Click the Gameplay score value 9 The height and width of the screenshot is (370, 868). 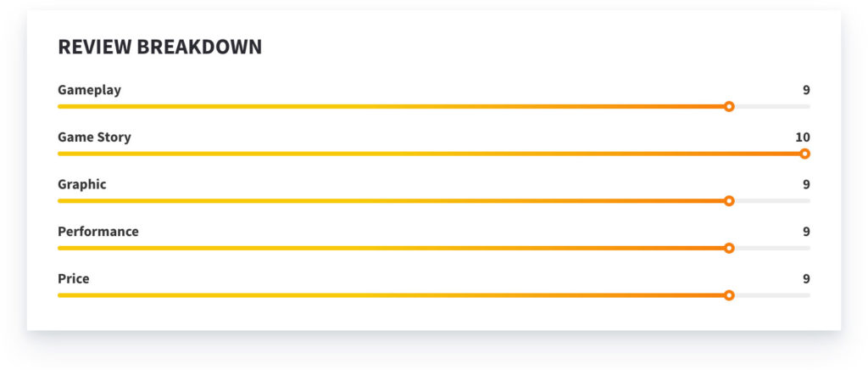(x=806, y=90)
